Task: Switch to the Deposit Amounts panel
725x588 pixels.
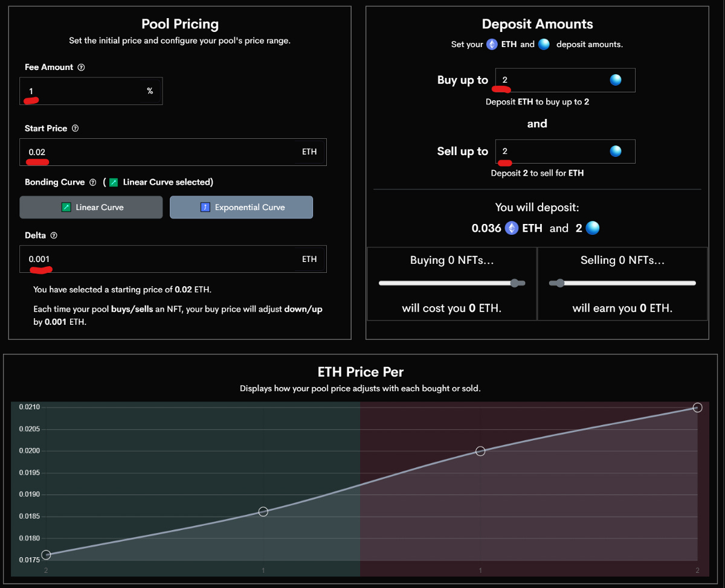Action: click(537, 24)
